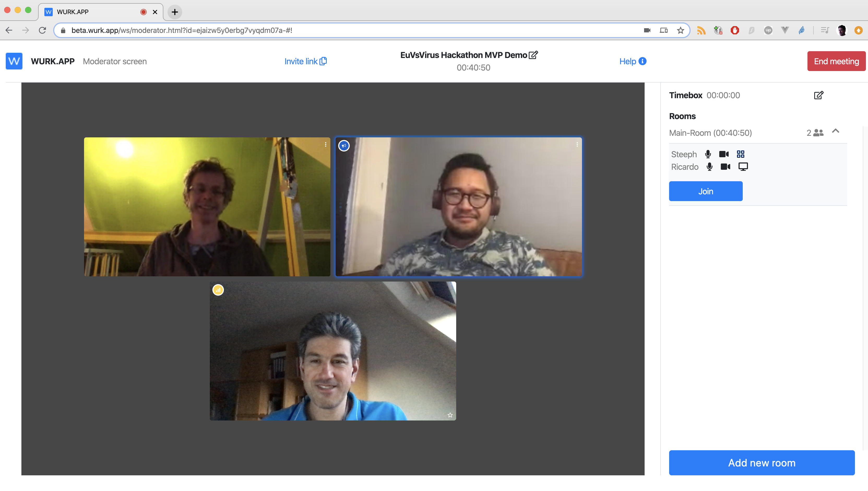Click star icon on bottom video tile
This screenshot has width=868, height=491.
(450, 415)
